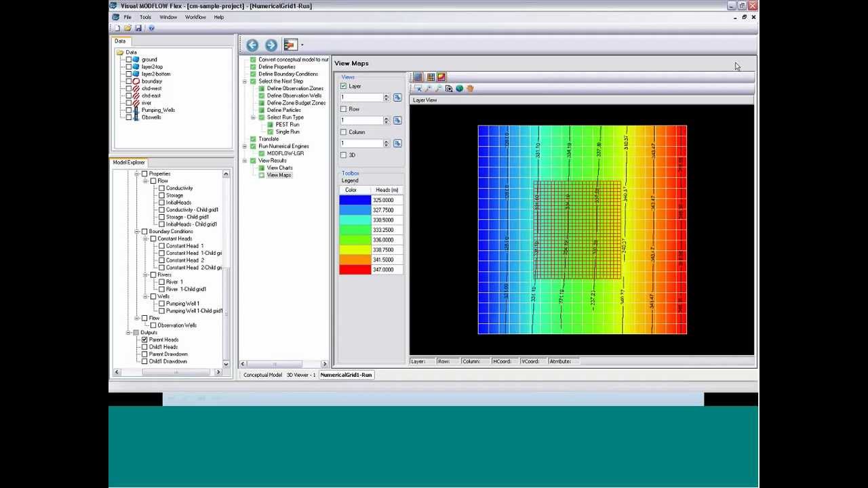Click the ground surface data icon

136,60
